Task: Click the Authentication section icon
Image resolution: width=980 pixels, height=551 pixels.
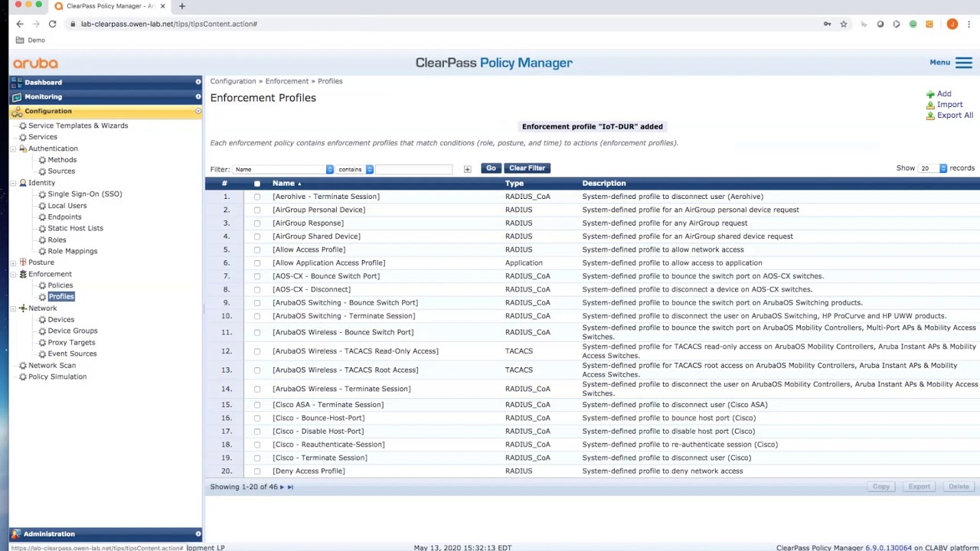Action: [x=23, y=148]
